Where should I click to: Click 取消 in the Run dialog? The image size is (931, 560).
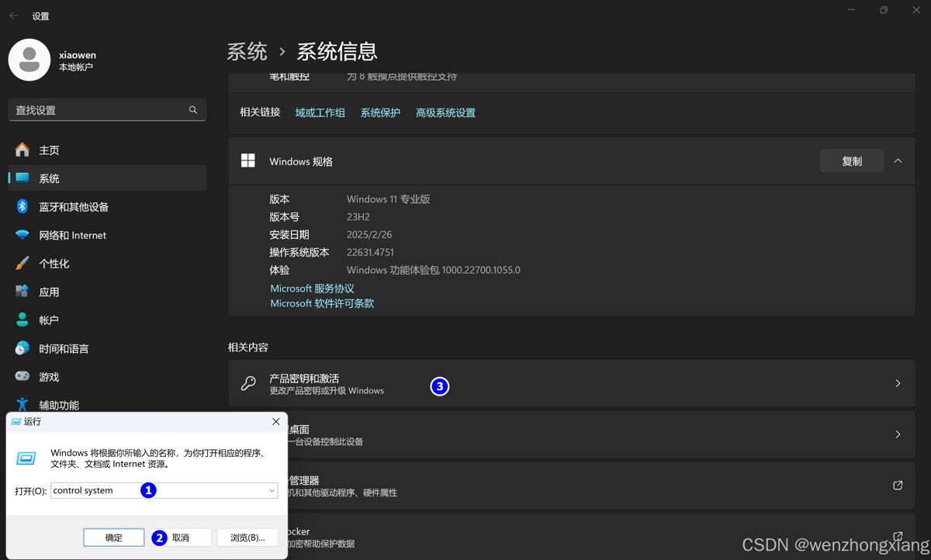click(x=181, y=538)
